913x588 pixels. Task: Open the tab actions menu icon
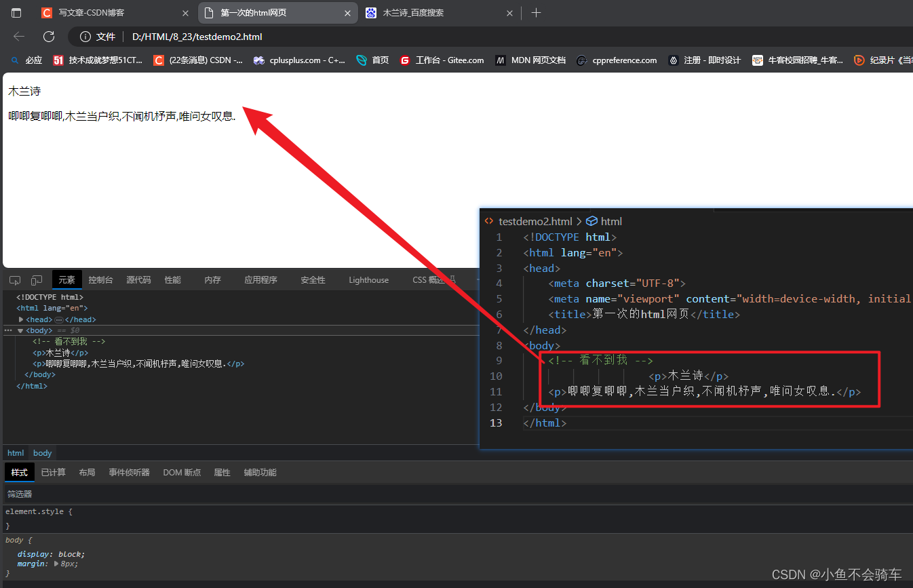click(16, 13)
